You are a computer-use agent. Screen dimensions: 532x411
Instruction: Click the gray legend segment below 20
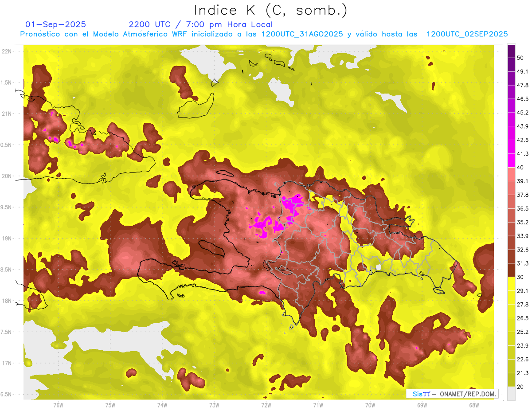[x=511, y=393]
